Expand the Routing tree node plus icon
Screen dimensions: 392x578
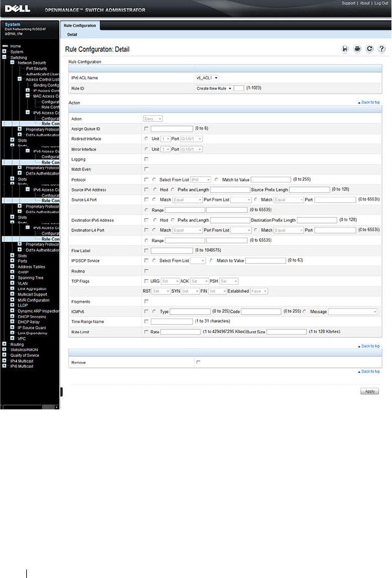pos(4,344)
